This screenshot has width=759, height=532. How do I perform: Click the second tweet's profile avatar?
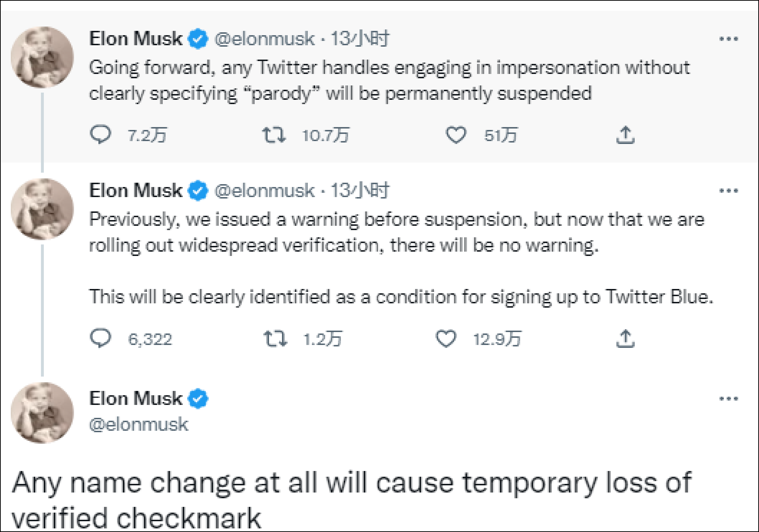point(42,209)
